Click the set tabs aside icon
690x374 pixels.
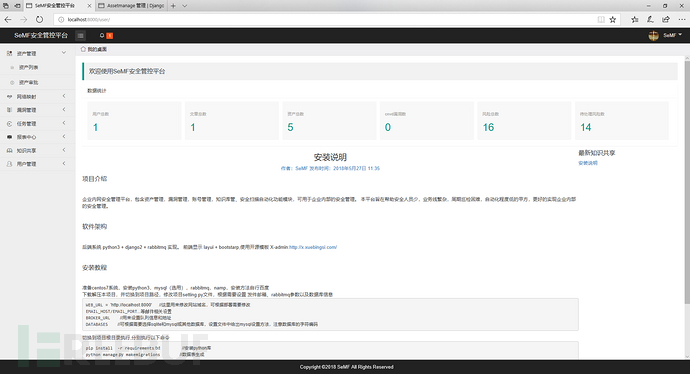point(17,6)
